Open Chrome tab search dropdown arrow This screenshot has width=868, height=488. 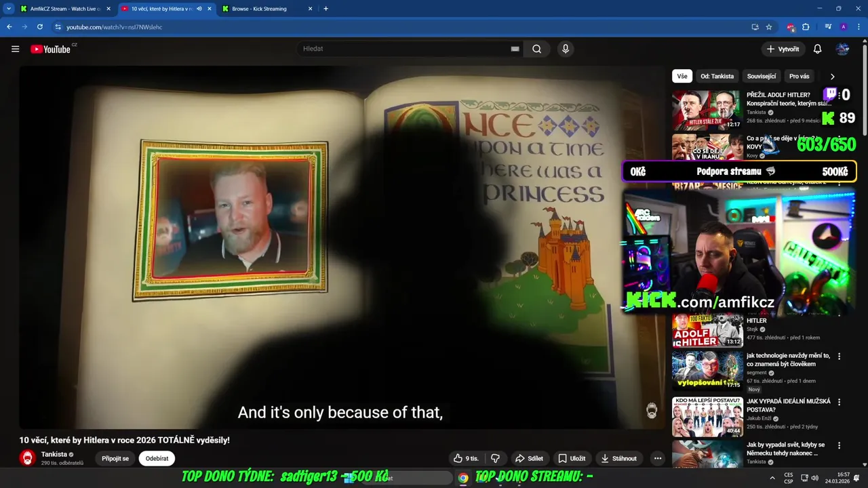(9, 9)
